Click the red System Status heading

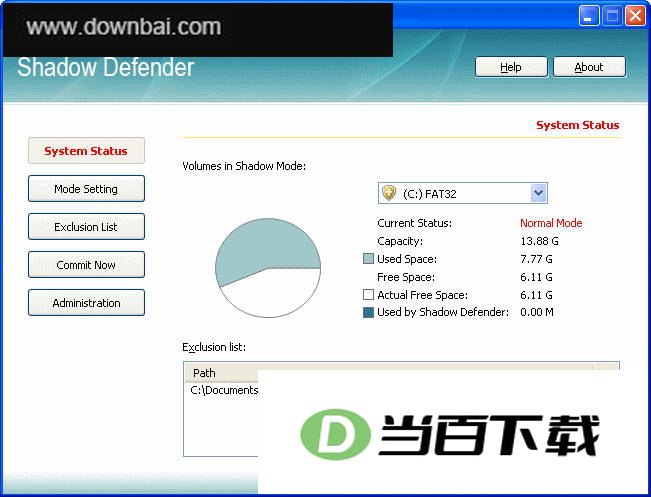click(x=578, y=125)
